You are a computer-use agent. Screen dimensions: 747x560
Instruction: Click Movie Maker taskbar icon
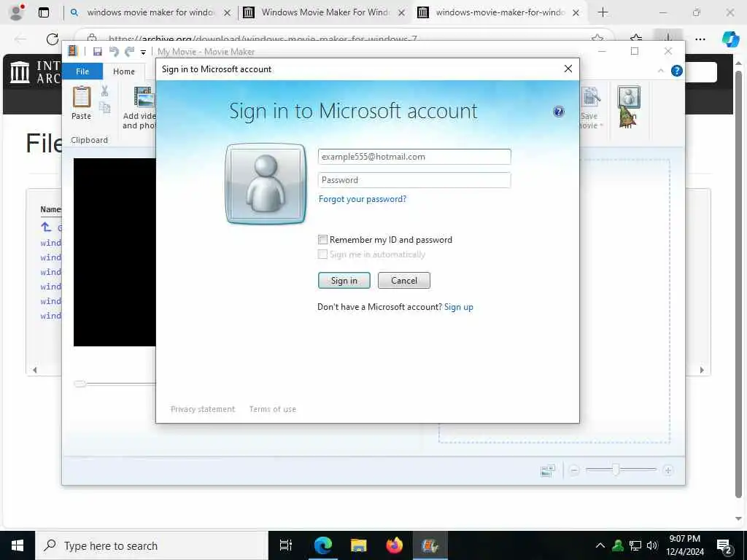tap(430, 545)
